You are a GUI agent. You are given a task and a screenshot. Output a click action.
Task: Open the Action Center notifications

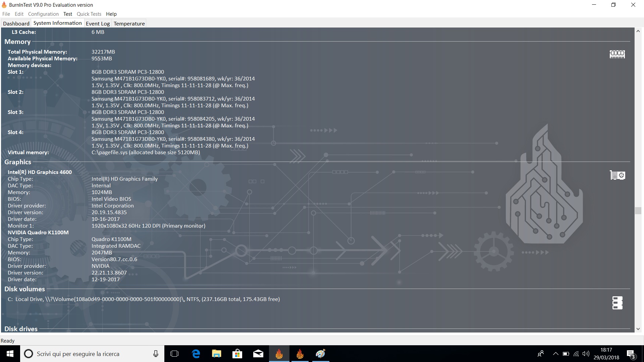pyautogui.click(x=631, y=354)
